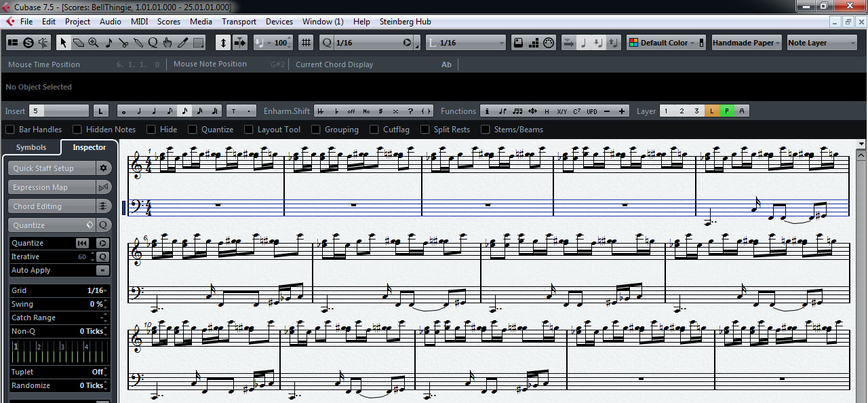
Task: Pick the Hand grabber tool
Action: pos(167,43)
